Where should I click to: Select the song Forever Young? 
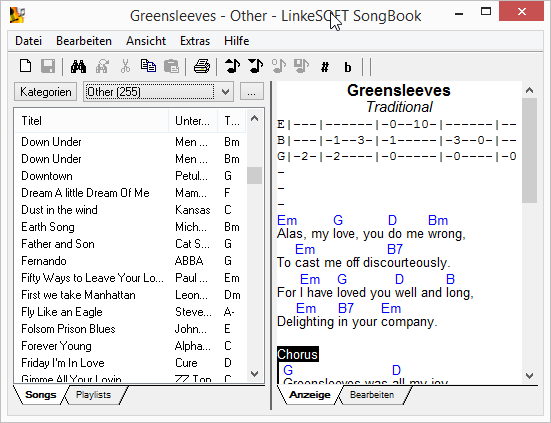click(130, 346)
